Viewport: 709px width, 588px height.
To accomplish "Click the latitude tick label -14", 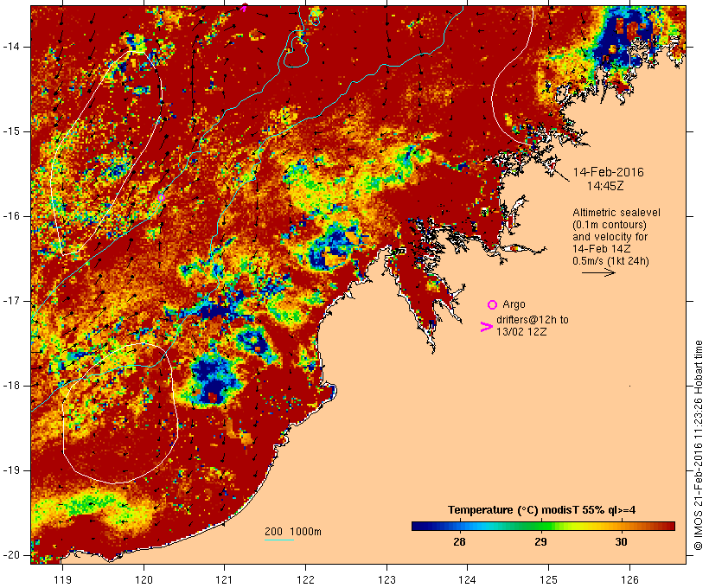I will (10, 46).
